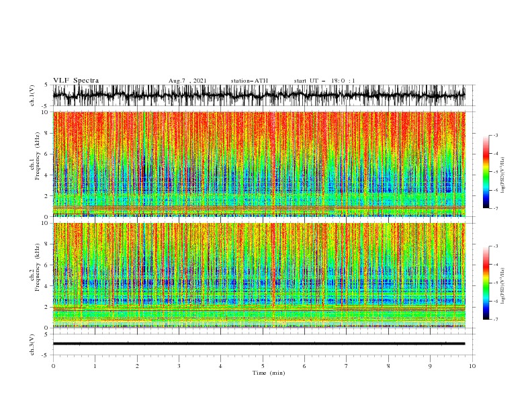Click the -7 value on ch.2 colorbar

(x=495, y=320)
